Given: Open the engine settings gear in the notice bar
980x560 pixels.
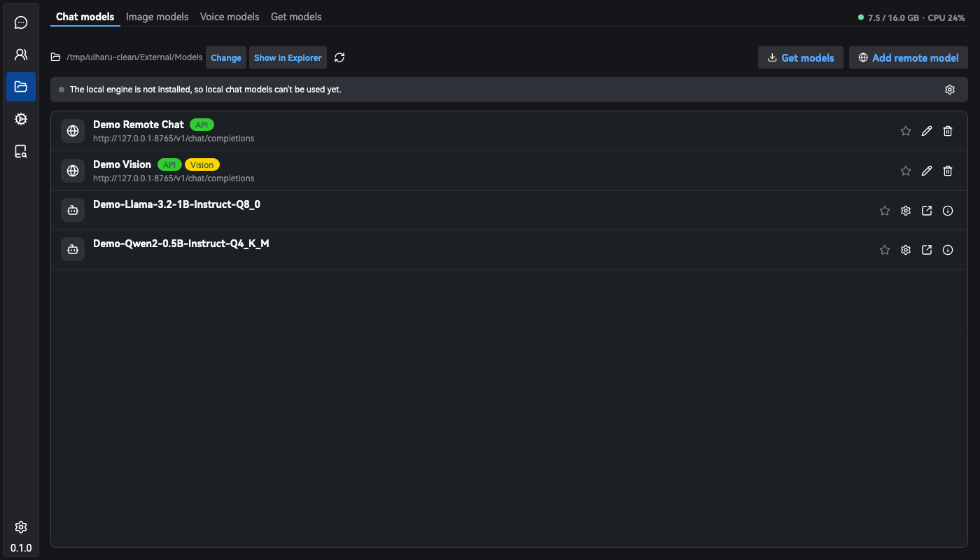Looking at the screenshot, I should coord(950,90).
